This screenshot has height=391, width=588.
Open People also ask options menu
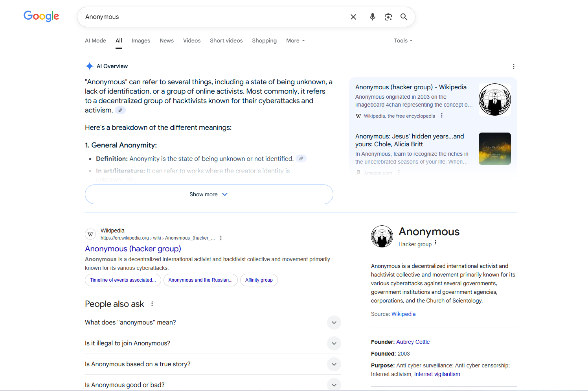point(152,304)
